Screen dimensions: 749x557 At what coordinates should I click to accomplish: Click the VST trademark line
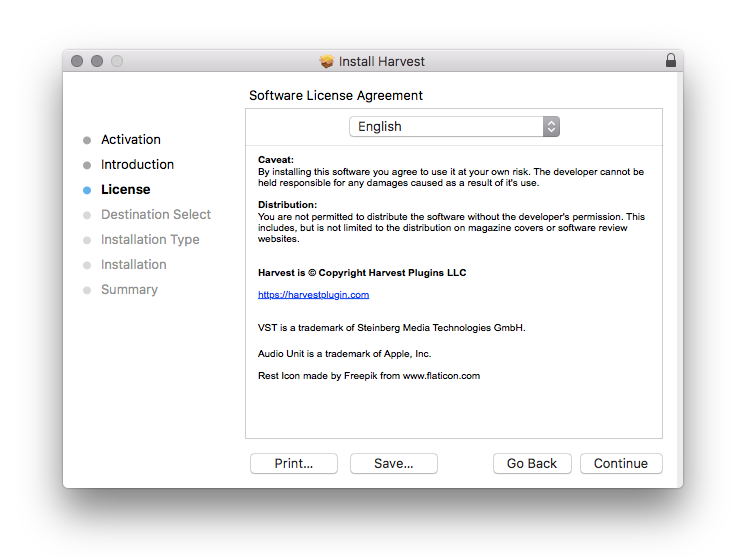tap(392, 328)
